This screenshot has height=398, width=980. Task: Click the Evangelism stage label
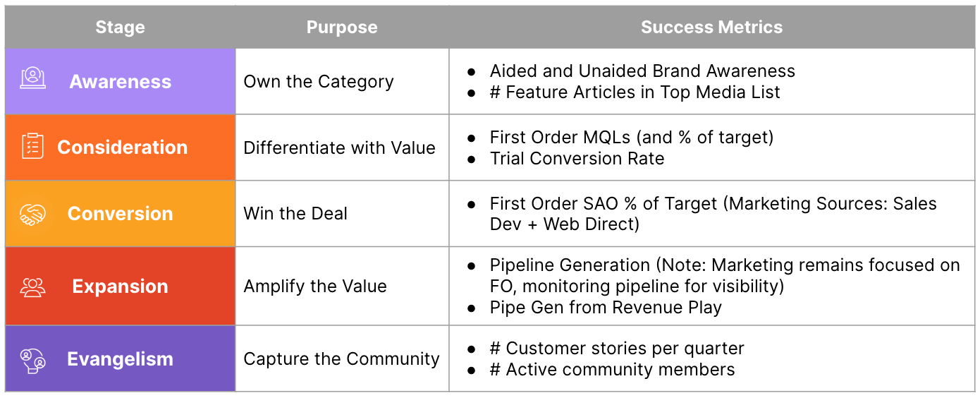click(x=121, y=359)
